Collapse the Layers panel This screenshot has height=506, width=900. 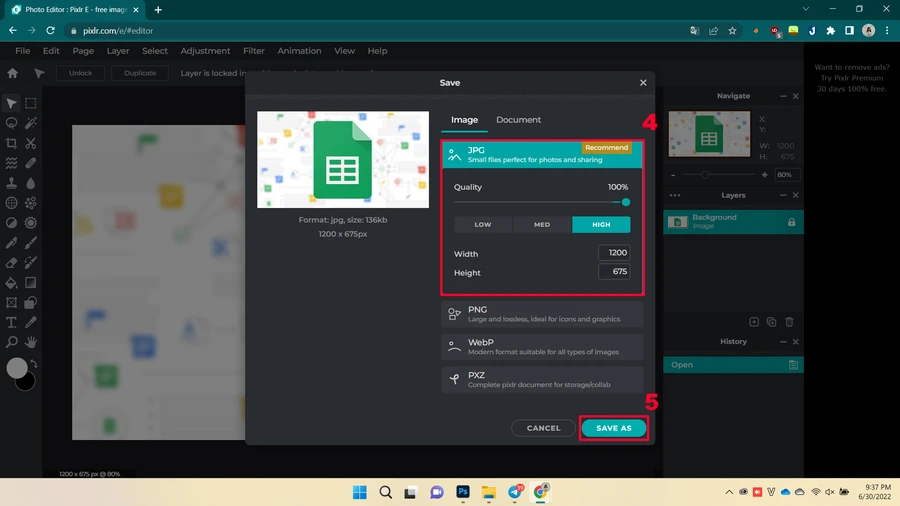[783, 196]
